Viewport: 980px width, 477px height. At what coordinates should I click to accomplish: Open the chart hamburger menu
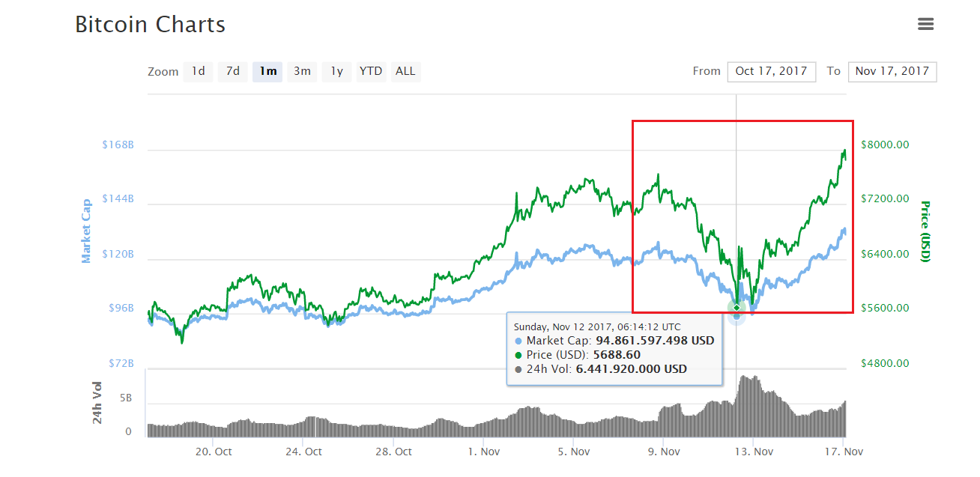(x=925, y=24)
